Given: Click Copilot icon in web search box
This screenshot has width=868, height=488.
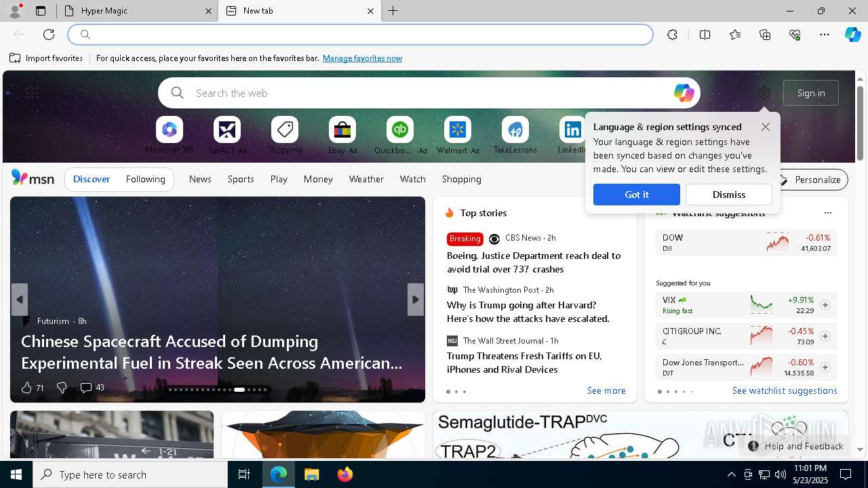Looking at the screenshot, I should tap(684, 93).
